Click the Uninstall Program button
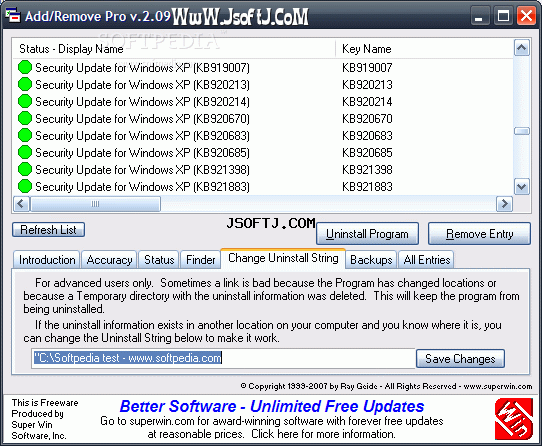The image size is (542, 446). tap(367, 234)
